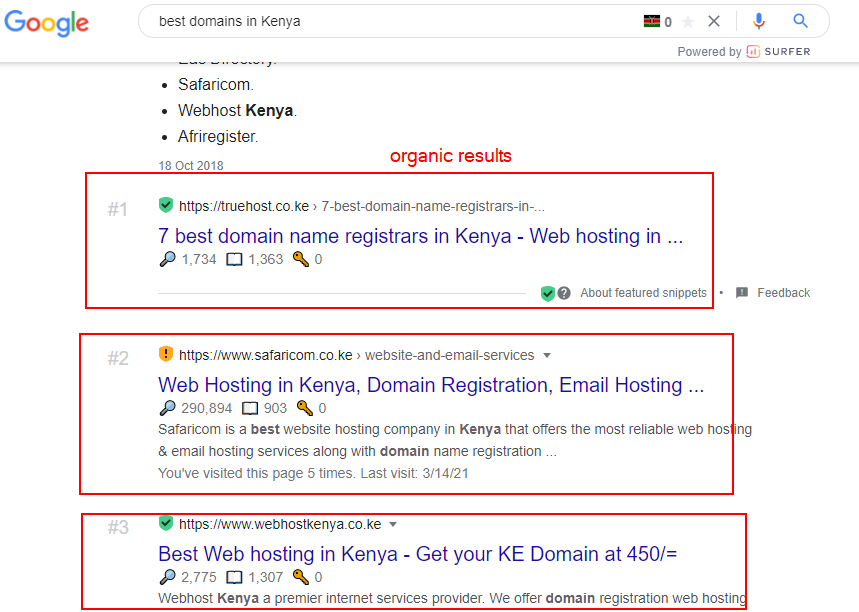Open the Feedback link
The image size is (859, 612).
pyautogui.click(x=783, y=293)
